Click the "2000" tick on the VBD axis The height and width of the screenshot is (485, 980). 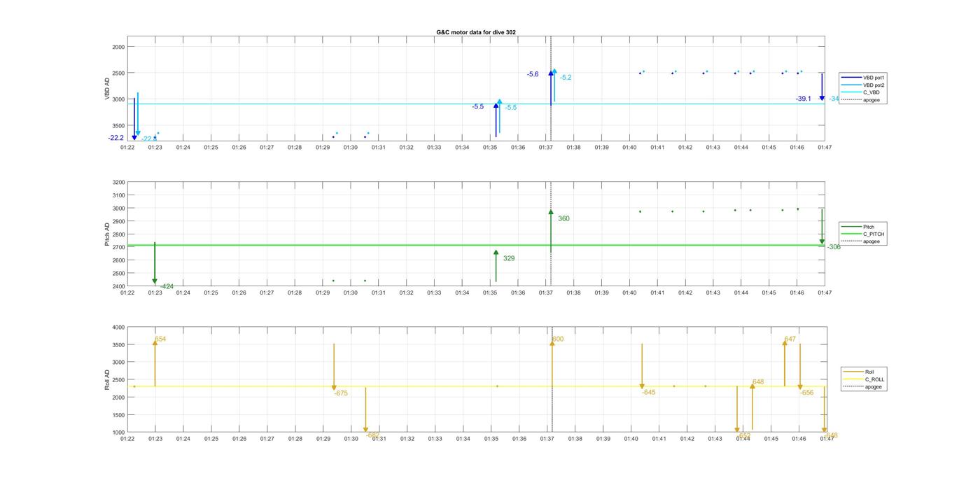tap(118, 47)
